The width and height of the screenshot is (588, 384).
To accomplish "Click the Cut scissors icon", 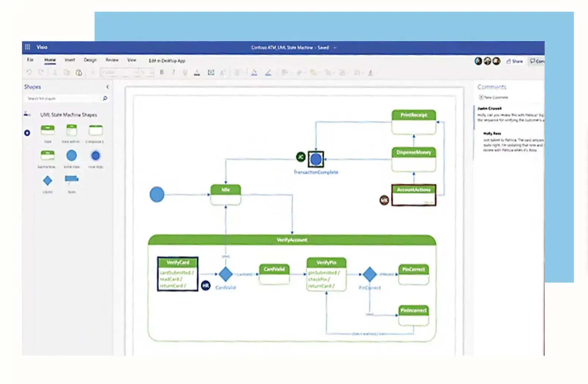I will 55,72.
